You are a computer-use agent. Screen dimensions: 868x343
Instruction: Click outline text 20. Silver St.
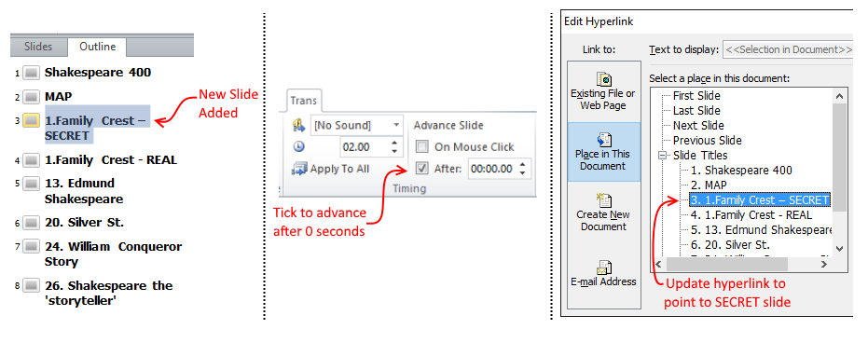(x=84, y=223)
